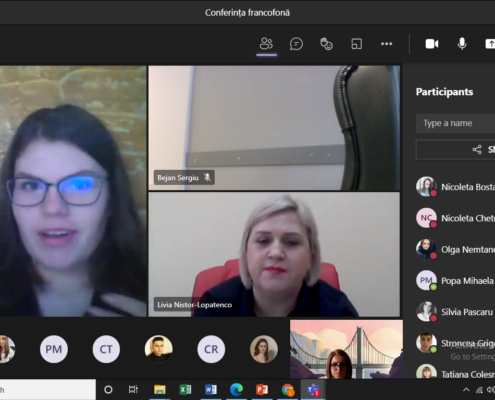Open the more actions ellipsis menu
The height and width of the screenshot is (400, 495).
[386, 44]
